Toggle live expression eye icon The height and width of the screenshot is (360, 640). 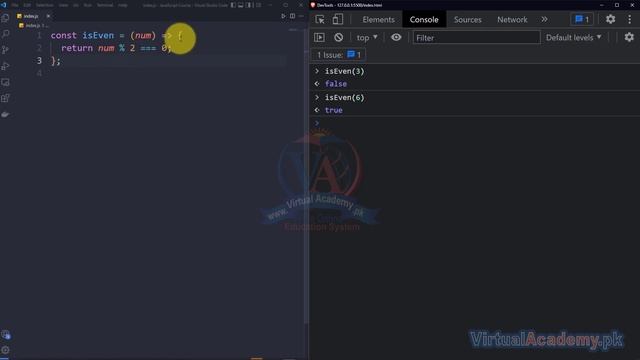pyautogui.click(x=396, y=38)
